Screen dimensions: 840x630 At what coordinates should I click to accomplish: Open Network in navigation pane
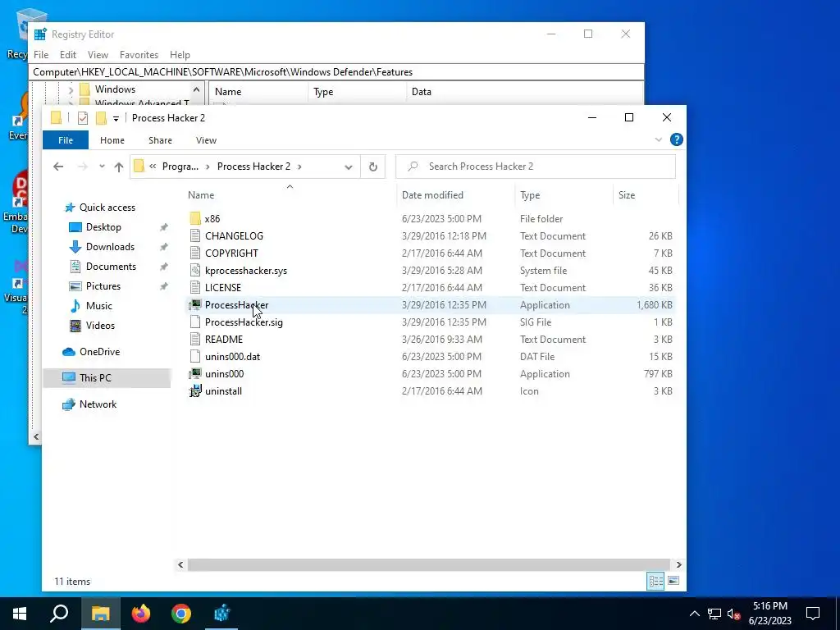pyautogui.click(x=98, y=404)
